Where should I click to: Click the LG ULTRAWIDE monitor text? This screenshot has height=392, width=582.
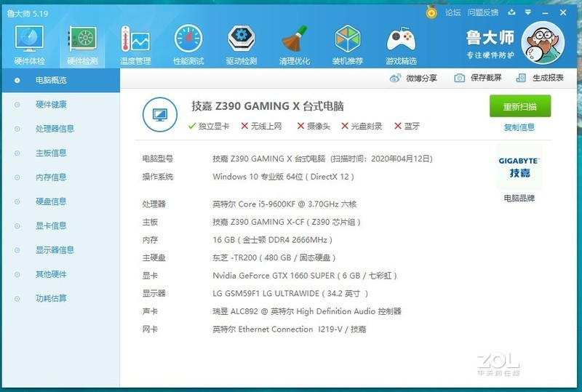tap(290, 293)
